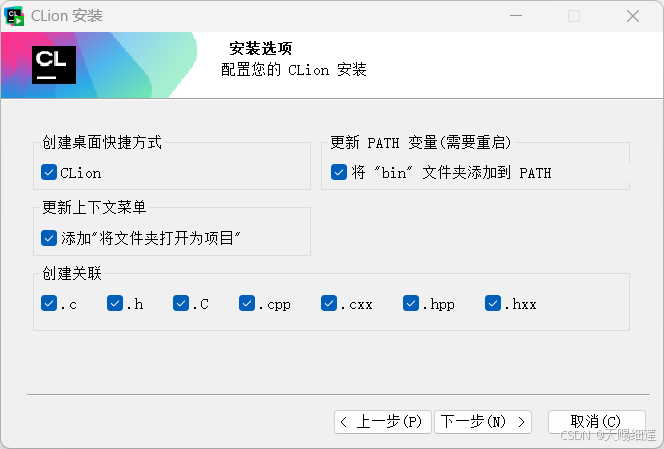Cancel installation with 取消(C) button
The height and width of the screenshot is (449, 664).
click(x=597, y=422)
